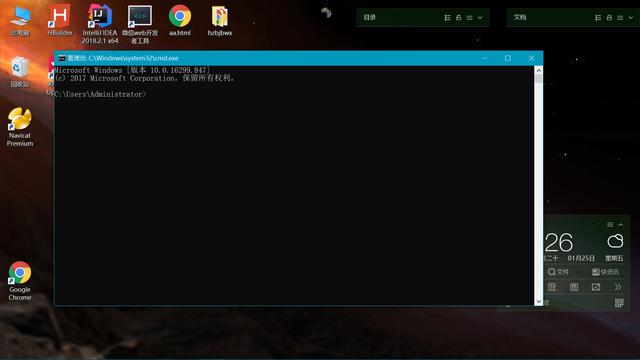Select the IntelliJ IDEA 2018.2.1 x64 shortcut
The width and height of the screenshot is (640, 360).
(100, 24)
